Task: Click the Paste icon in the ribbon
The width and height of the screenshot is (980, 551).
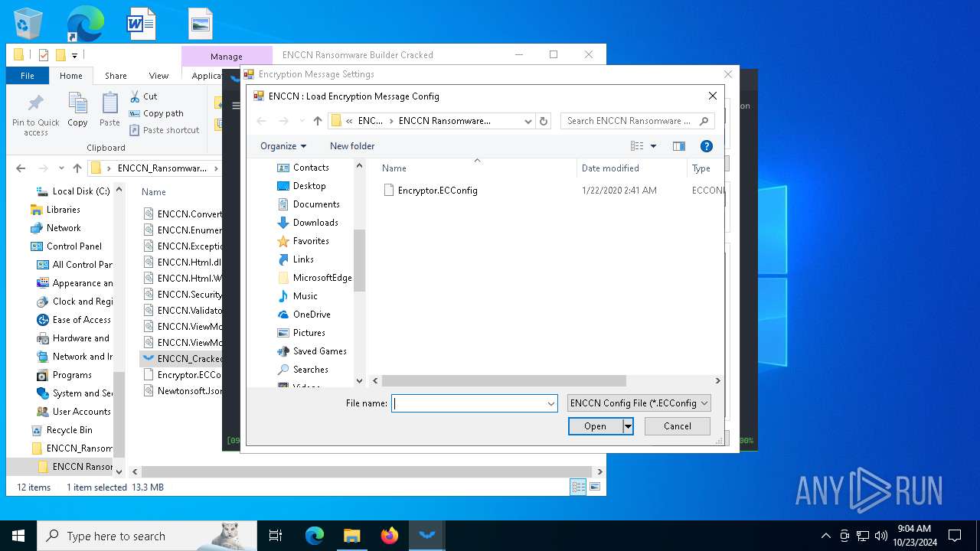Action: [109, 109]
